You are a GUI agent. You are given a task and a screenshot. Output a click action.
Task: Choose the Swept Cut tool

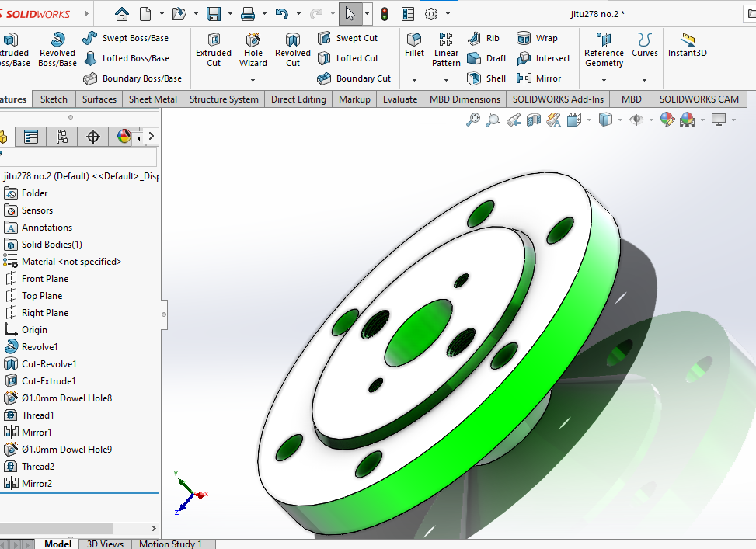(x=347, y=38)
